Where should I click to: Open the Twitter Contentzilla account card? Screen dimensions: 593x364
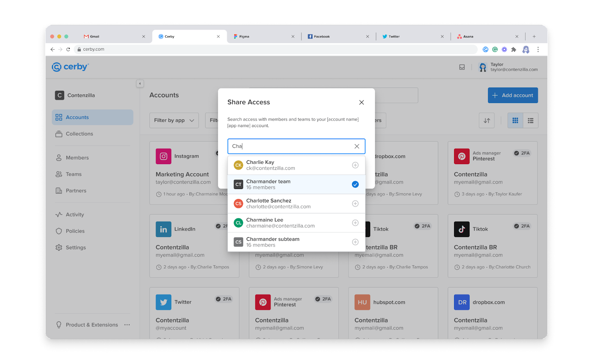[194, 313]
